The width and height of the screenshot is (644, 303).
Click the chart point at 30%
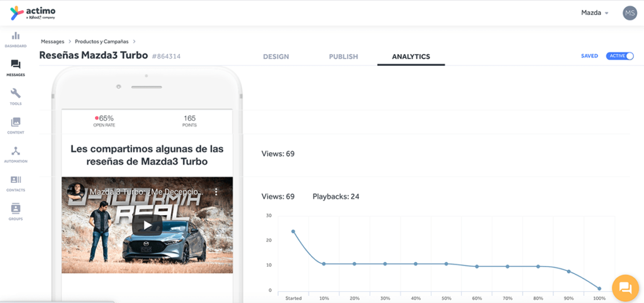tap(385, 263)
